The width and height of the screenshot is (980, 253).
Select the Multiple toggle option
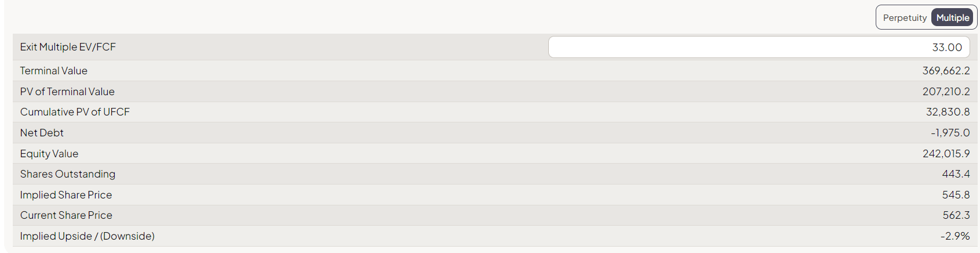click(x=952, y=18)
